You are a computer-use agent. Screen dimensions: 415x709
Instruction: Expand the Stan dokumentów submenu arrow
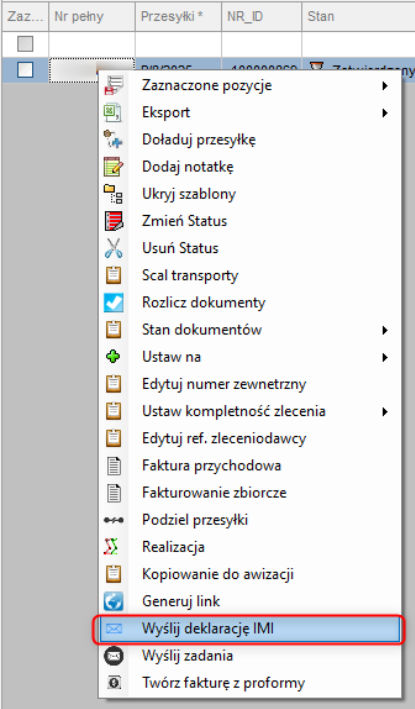385,330
